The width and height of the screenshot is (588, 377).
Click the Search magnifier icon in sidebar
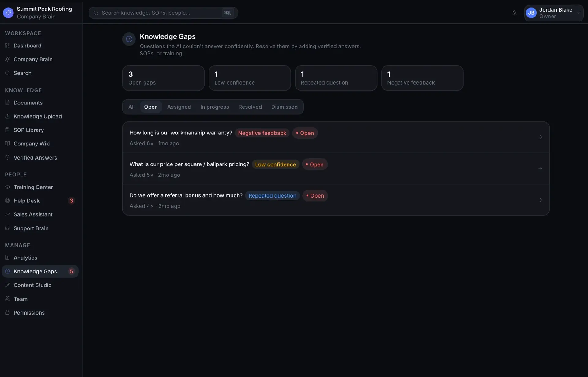click(x=7, y=73)
